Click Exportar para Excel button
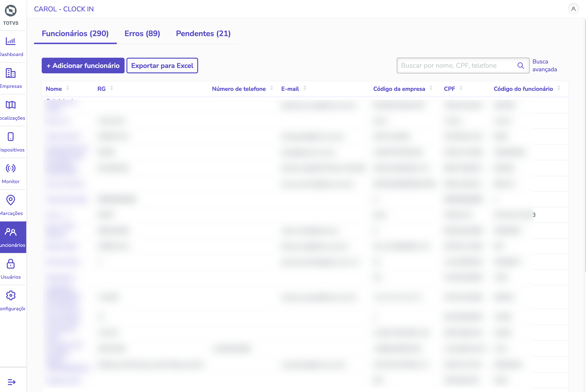The image size is (586, 392). click(x=162, y=66)
